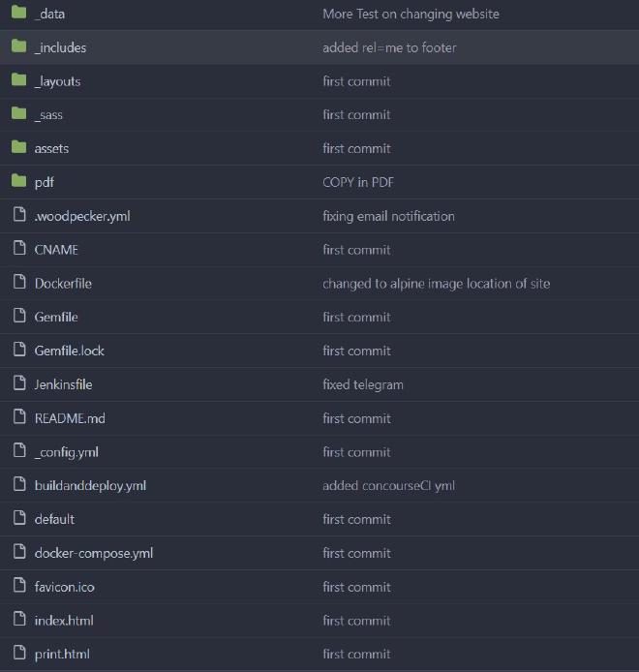639x672 pixels.
Task: Open the _layouts folder
Action: click(x=57, y=81)
